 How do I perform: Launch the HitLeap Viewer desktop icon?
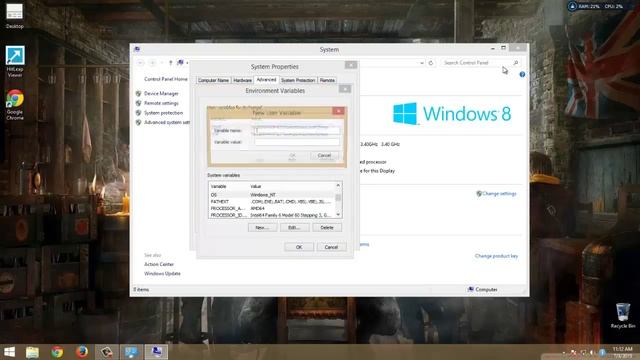click(x=15, y=61)
